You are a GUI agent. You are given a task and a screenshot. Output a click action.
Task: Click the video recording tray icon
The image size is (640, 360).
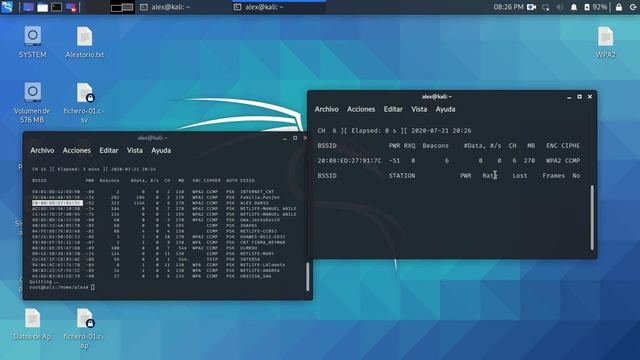(531, 7)
